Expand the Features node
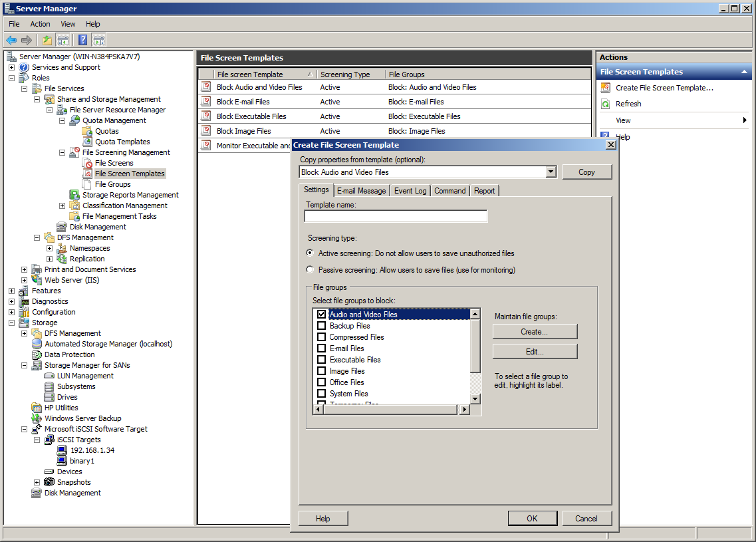The height and width of the screenshot is (542, 756). click(11, 291)
